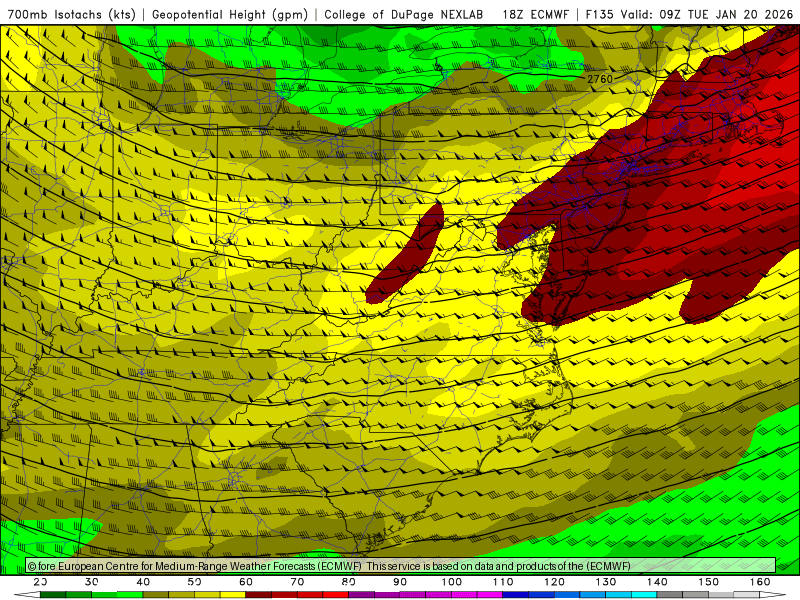Select the "90" value on the legend
This screenshot has height=600, width=800.
pyautogui.click(x=400, y=582)
